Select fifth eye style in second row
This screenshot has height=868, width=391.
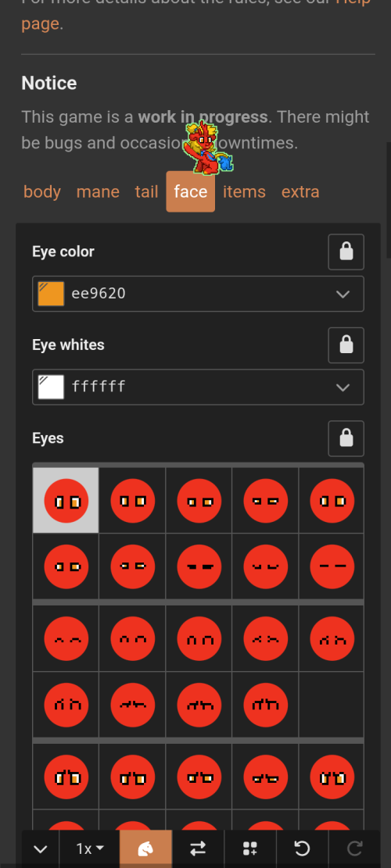coord(332,566)
